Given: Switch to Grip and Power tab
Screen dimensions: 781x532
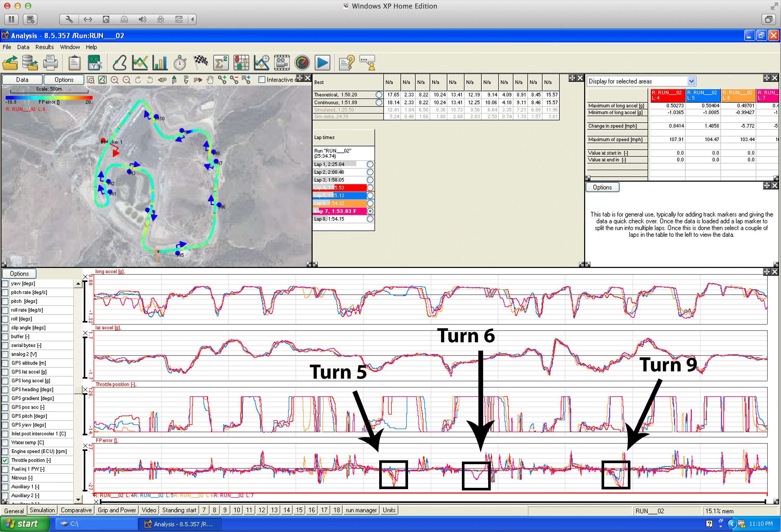Looking at the screenshot, I should coord(117,510).
